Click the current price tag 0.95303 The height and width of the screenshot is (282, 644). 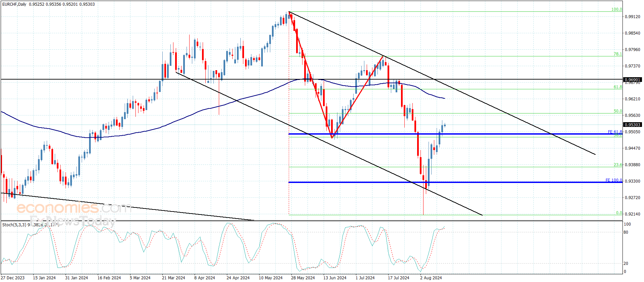(x=633, y=125)
